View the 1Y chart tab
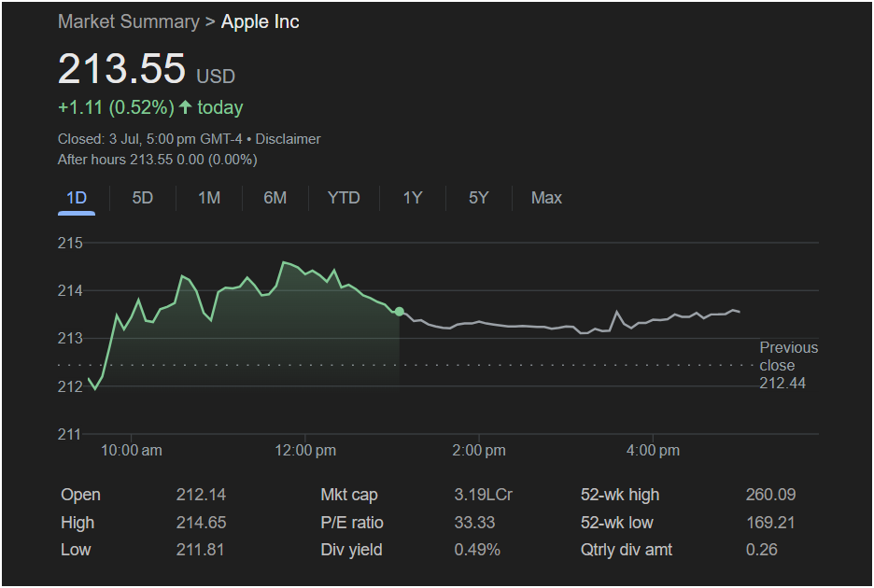The width and height of the screenshot is (874, 588). tap(413, 198)
